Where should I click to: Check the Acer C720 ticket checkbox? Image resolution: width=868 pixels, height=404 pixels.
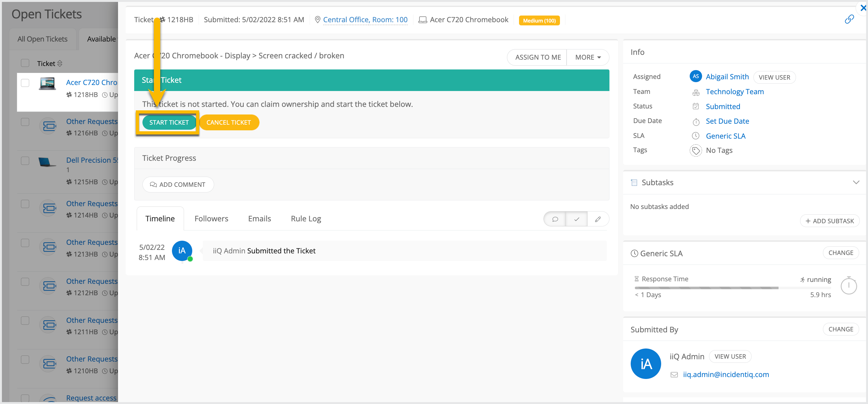click(x=25, y=83)
